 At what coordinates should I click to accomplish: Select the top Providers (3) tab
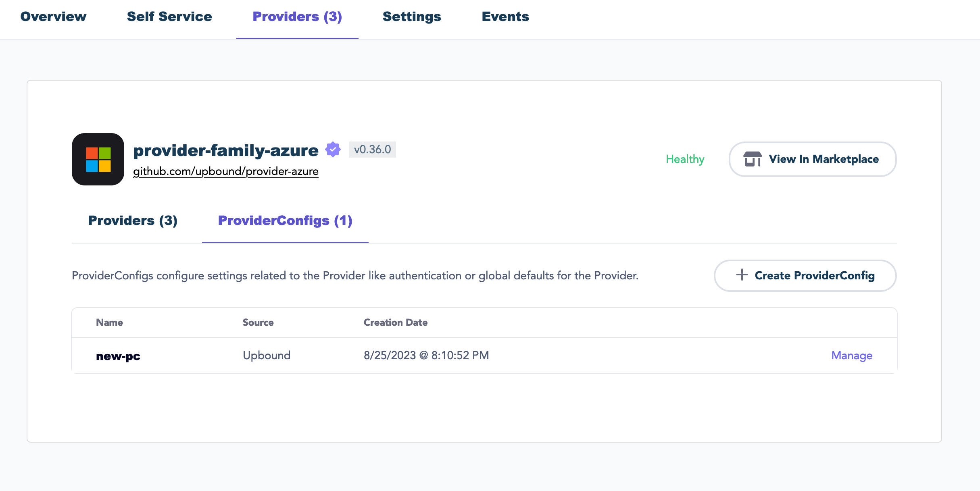click(x=297, y=17)
